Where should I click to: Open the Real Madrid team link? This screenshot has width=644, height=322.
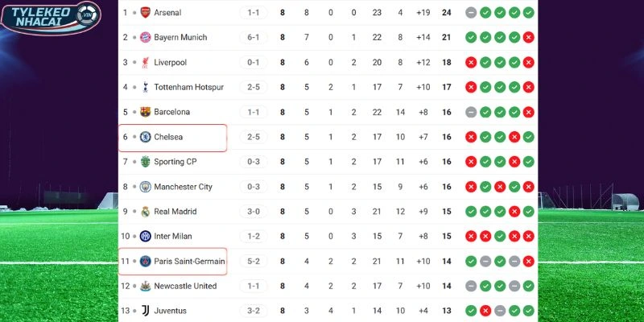click(177, 212)
